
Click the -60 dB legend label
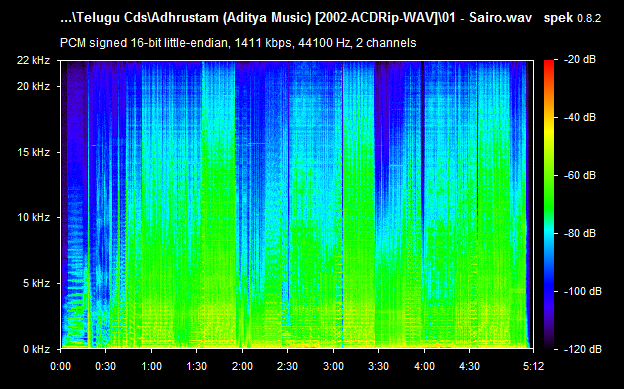[x=580, y=175]
